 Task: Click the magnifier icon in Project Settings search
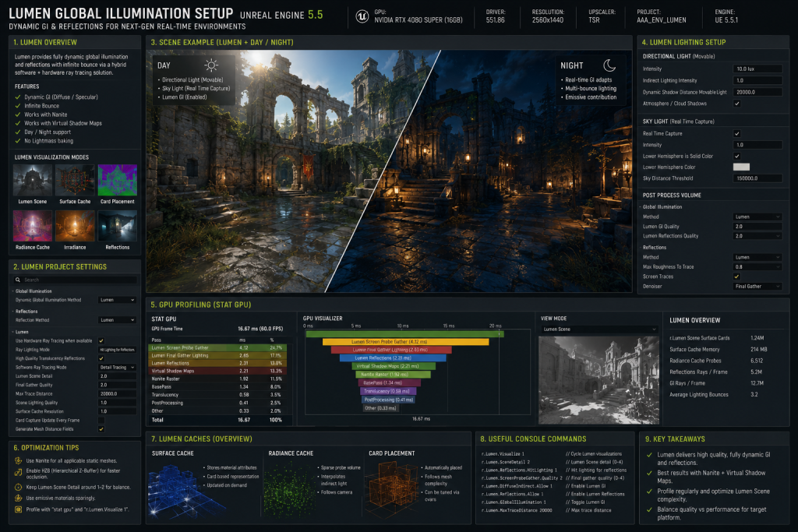coord(18,280)
